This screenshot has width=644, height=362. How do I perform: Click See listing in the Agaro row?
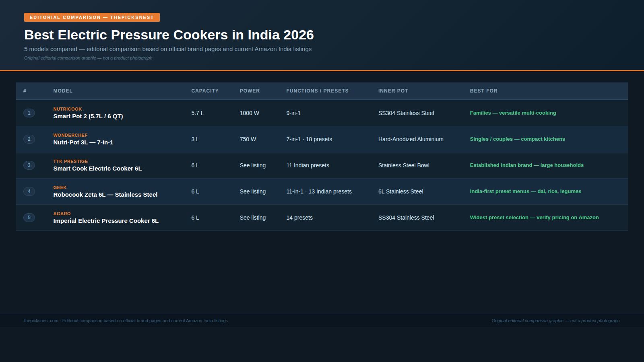(253, 218)
